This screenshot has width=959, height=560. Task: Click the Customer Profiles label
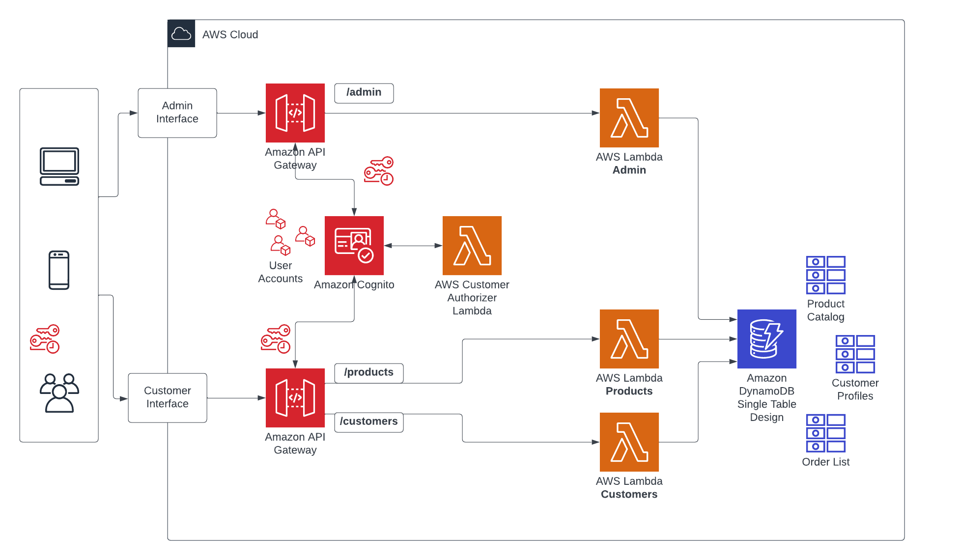855,390
